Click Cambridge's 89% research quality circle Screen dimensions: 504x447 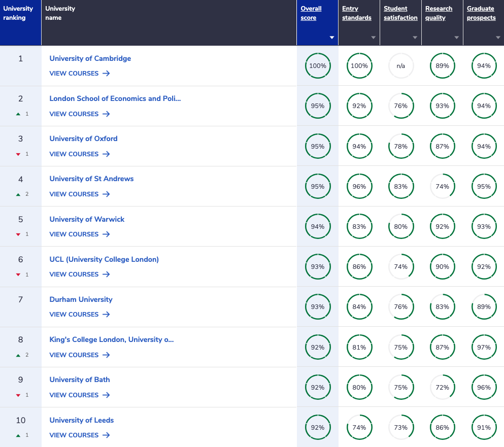coord(442,66)
